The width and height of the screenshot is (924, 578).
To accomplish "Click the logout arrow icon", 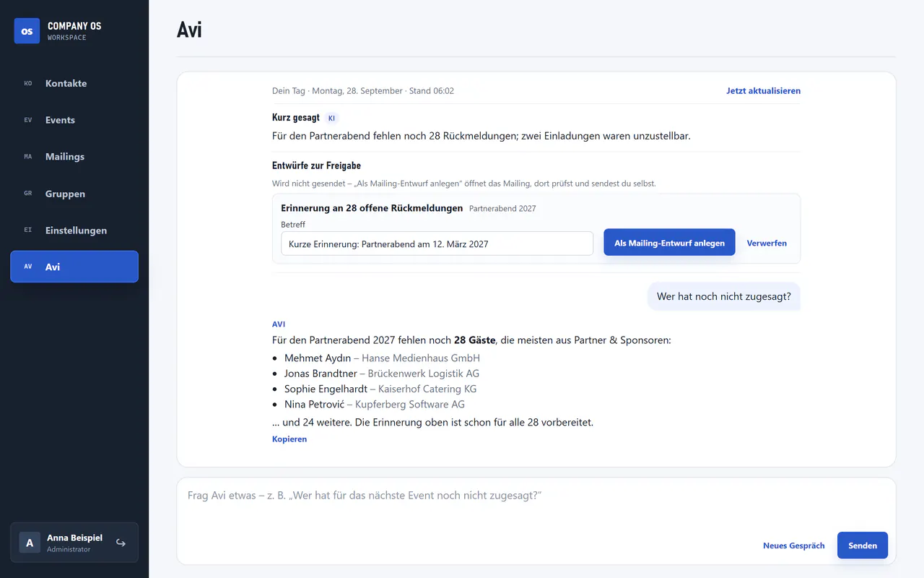I will 121,543.
